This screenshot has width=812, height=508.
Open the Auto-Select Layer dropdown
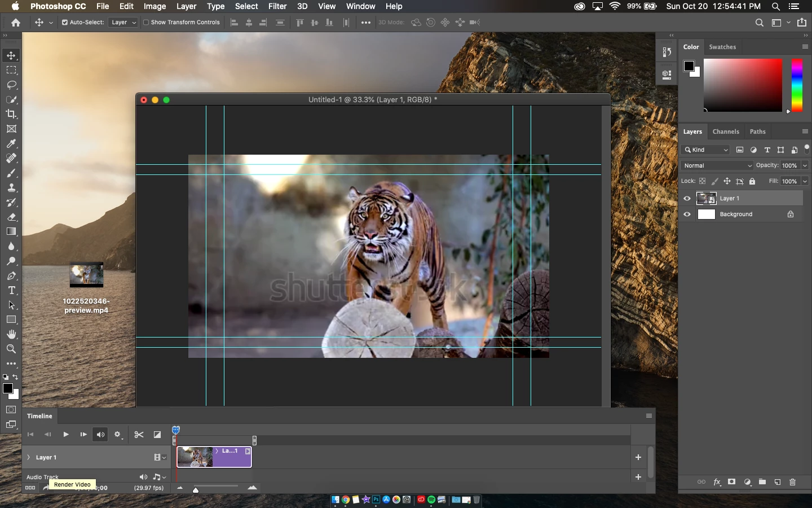(x=123, y=23)
